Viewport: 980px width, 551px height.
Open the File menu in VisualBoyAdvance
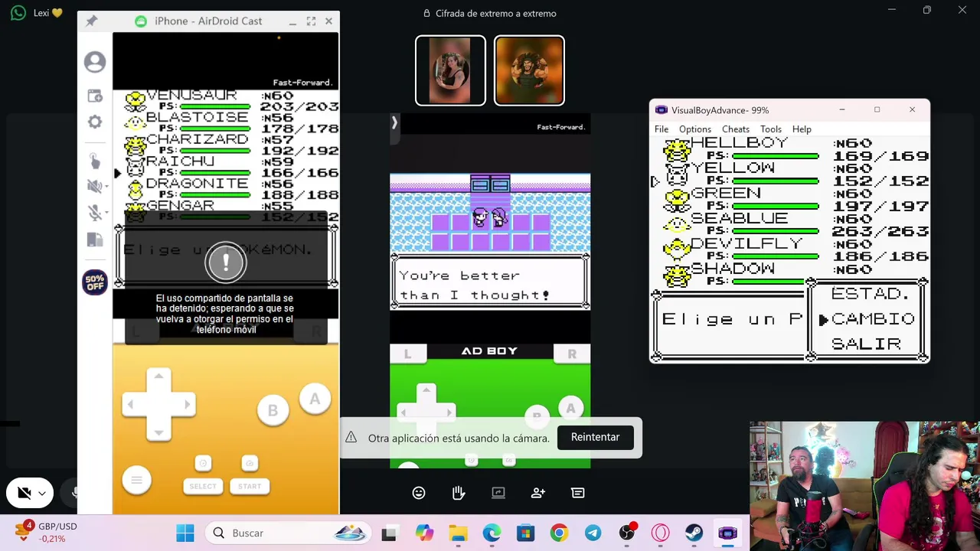pos(661,129)
